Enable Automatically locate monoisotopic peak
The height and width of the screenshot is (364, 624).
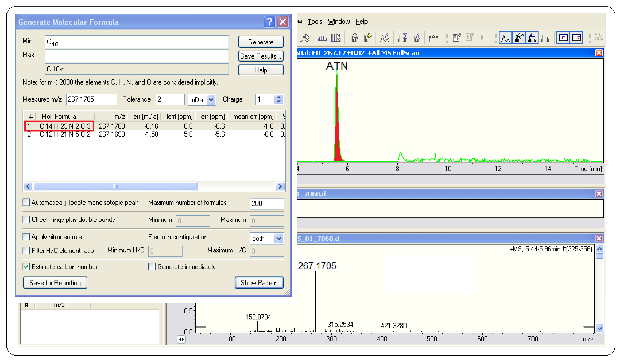[26, 202]
